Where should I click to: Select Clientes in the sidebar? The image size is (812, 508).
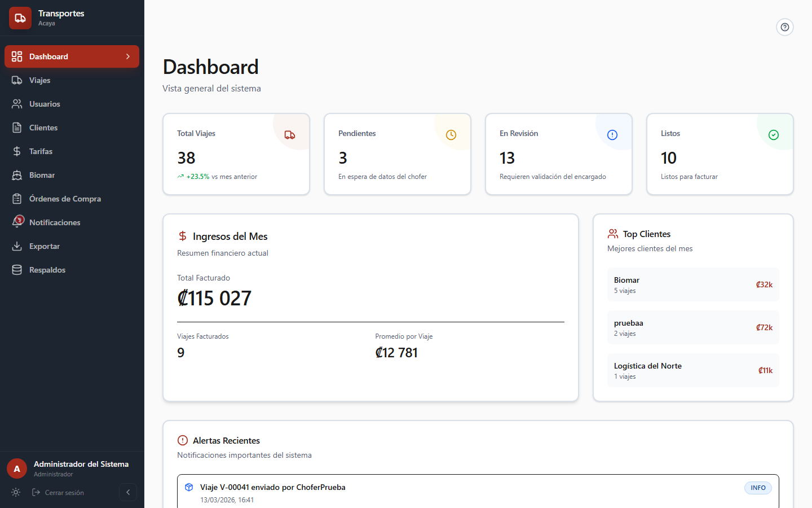(43, 128)
